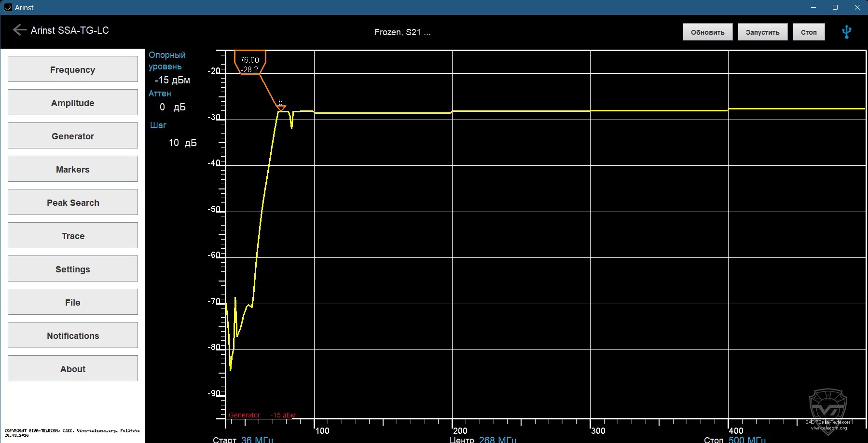
Task: Click the Frozen, S21 status text
Action: click(x=402, y=32)
